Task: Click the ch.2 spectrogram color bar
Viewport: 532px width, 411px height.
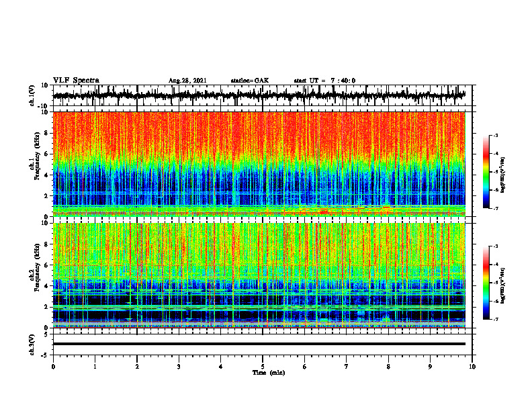Action: pyautogui.click(x=486, y=283)
